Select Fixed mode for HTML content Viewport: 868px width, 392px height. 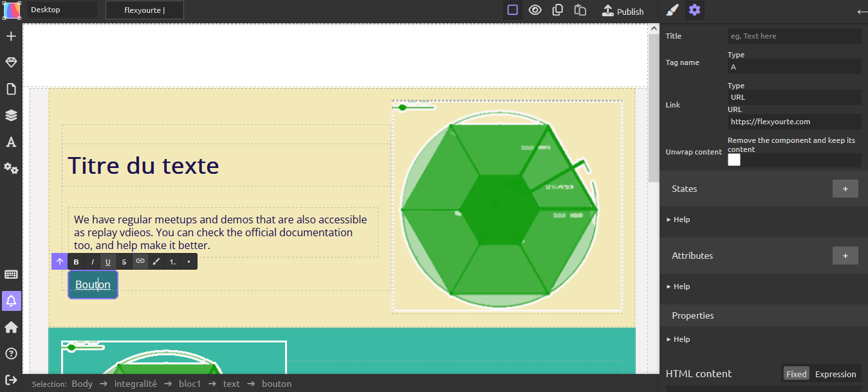click(x=797, y=374)
